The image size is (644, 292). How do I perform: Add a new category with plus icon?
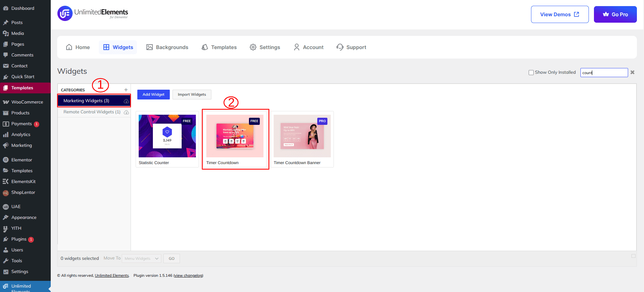pyautogui.click(x=126, y=90)
